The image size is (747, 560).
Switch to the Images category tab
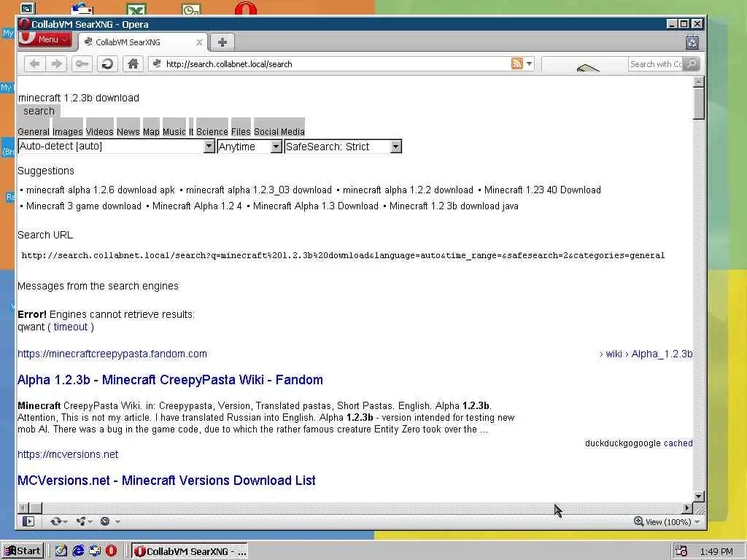[68, 131]
